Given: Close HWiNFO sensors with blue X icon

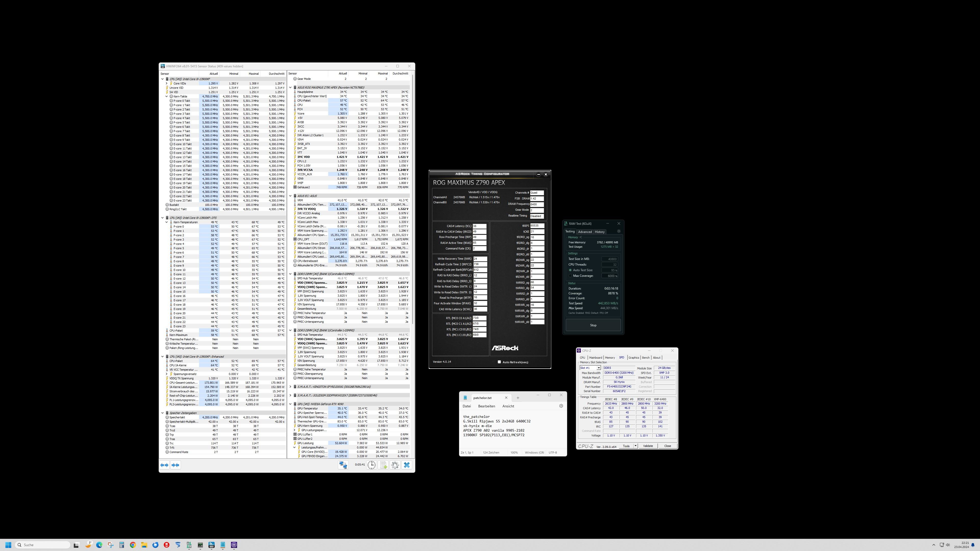Looking at the screenshot, I should 407,465.
